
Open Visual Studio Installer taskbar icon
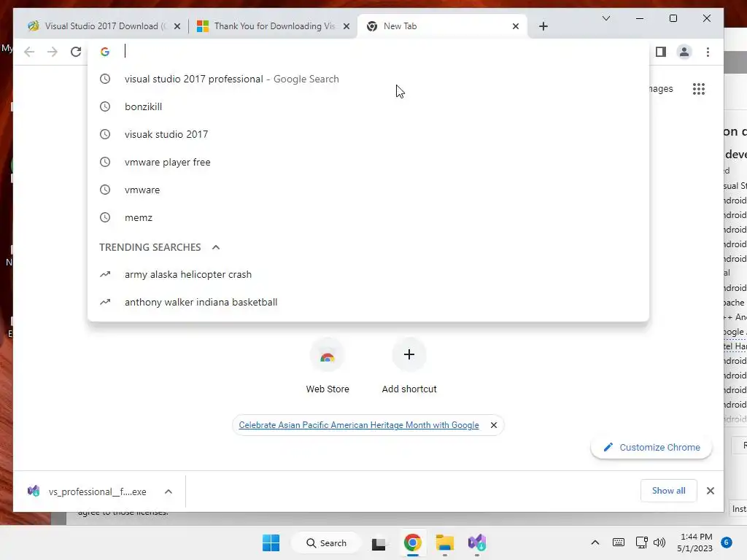point(477,542)
